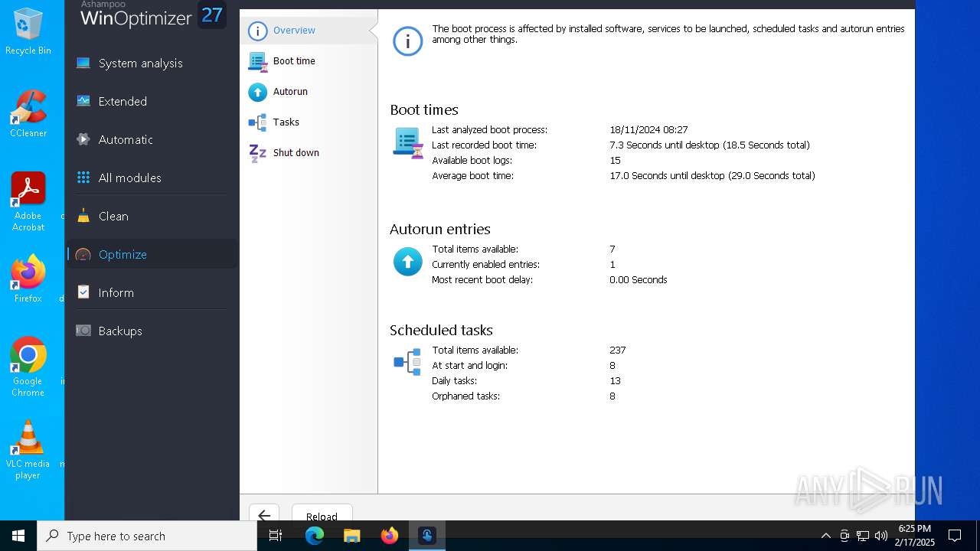980x551 pixels.
Task: Select the Optimize category
Action: [x=152, y=254]
